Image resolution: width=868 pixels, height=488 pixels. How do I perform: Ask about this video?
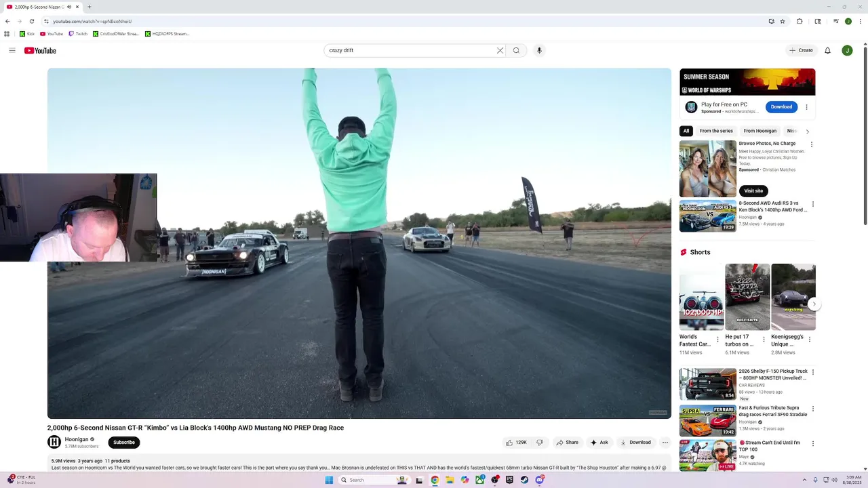599,443
